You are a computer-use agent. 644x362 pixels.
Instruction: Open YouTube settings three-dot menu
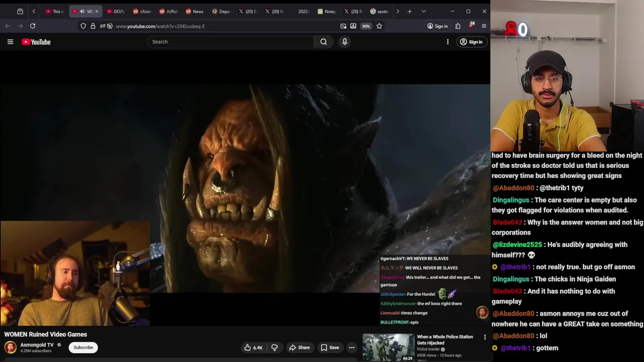click(x=448, y=42)
